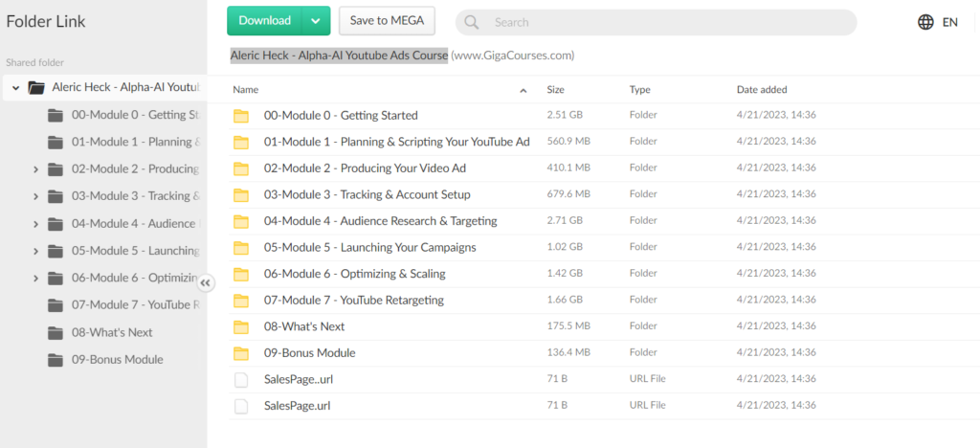Click the search magnifier icon
The height and width of the screenshot is (448, 980).
coord(473,22)
